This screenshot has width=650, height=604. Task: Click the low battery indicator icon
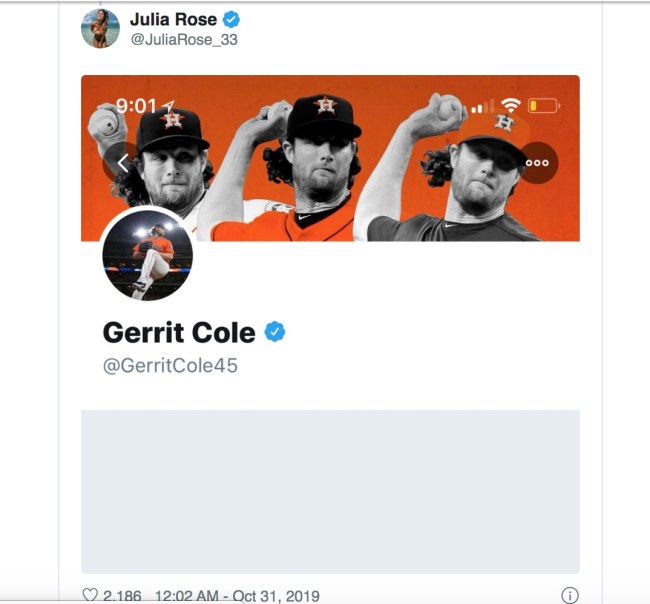544,105
